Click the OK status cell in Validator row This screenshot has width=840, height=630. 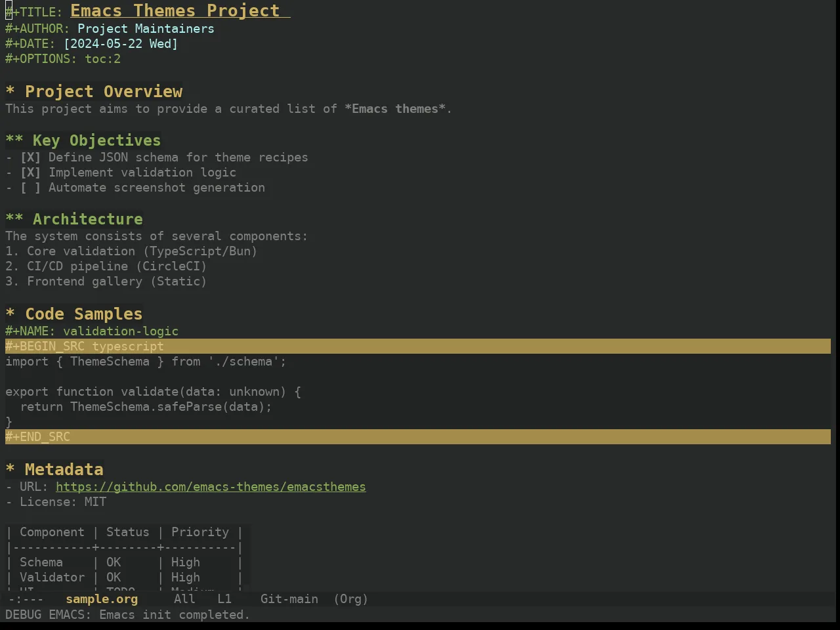click(x=114, y=577)
